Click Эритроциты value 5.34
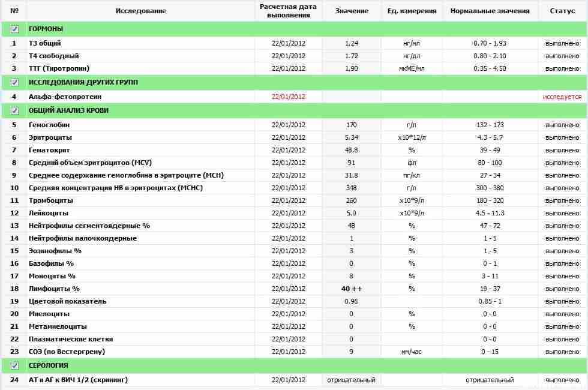Image resolution: width=588 pixels, height=390 pixels. click(x=352, y=137)
